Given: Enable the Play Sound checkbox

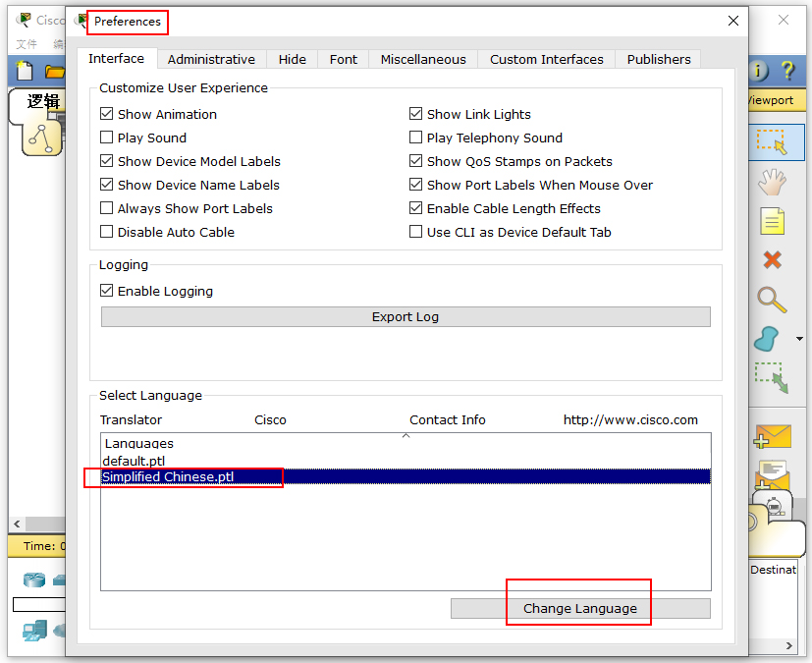Looking at the screenshot, I should click(x=107, y=138).
